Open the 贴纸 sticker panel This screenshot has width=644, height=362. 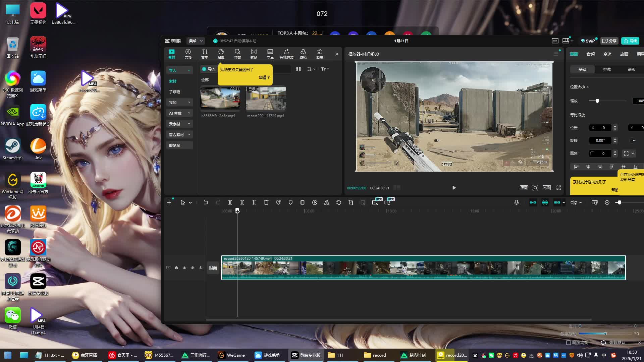[x=221, y=54]
